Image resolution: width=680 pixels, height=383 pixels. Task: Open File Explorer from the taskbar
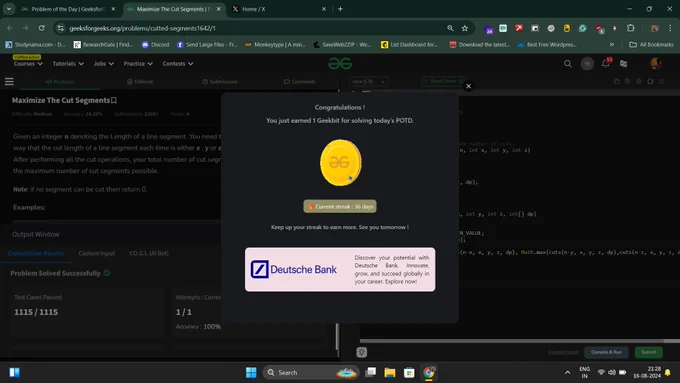389,373
